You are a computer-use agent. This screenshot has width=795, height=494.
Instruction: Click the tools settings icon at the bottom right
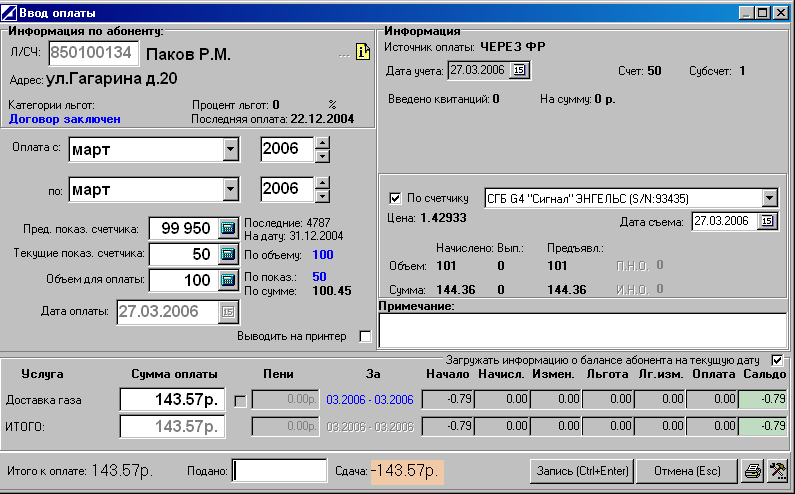pos(775,470)
